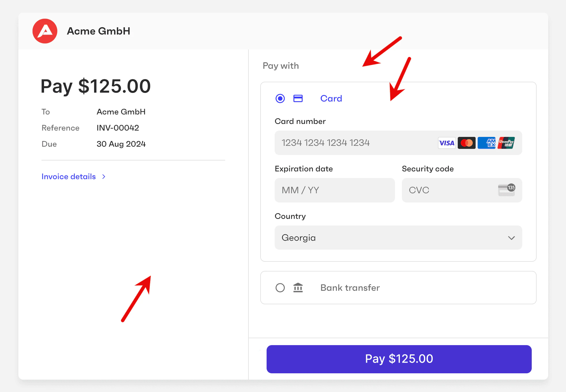Click the chevron on the Georgia selector

coord(511,238)
